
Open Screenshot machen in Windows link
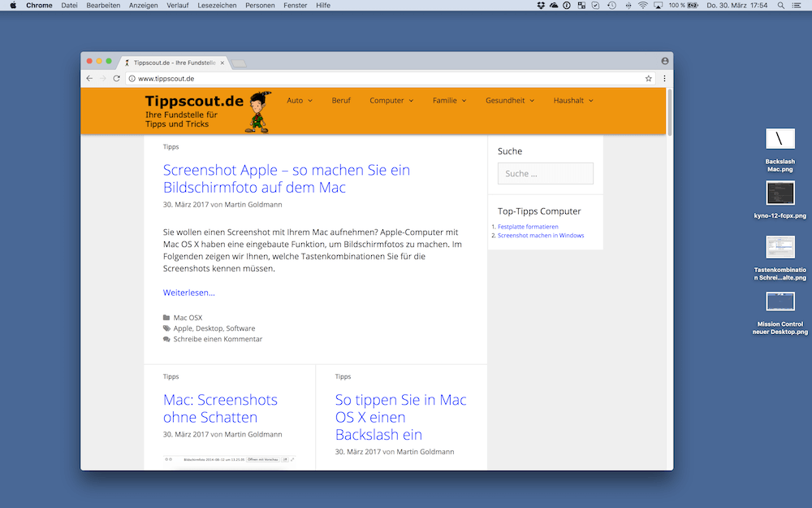541,236
